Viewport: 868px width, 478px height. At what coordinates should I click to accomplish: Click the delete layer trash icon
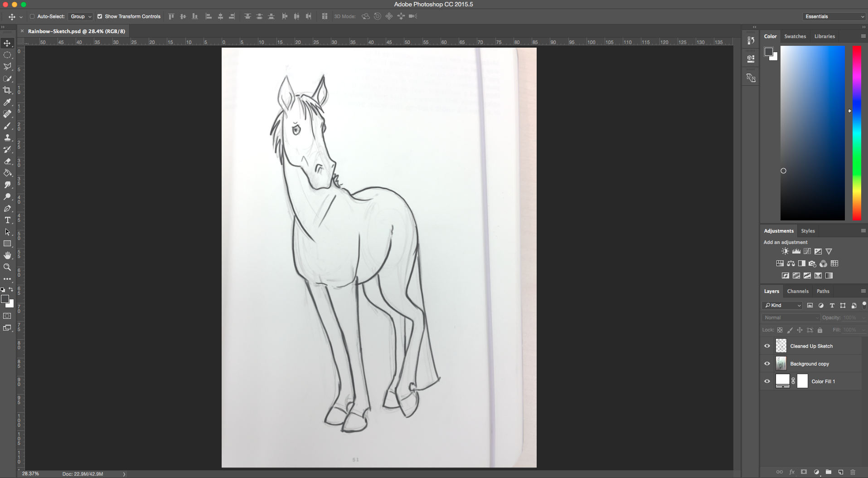tap(853, 472)
